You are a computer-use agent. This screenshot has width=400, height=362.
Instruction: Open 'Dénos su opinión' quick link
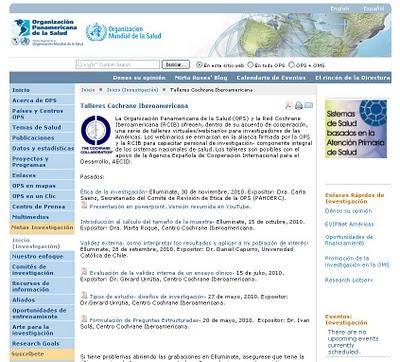(x=348, y=211)
